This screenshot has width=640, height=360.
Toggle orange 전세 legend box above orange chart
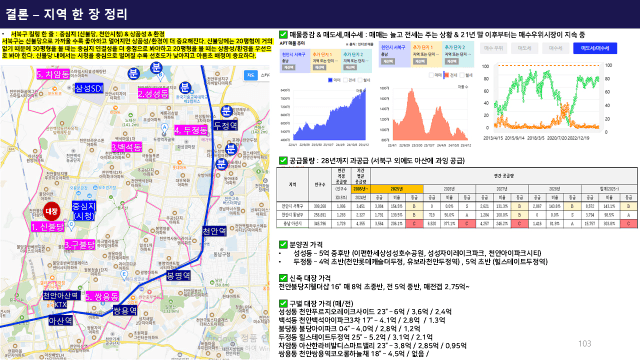point(446,75)
